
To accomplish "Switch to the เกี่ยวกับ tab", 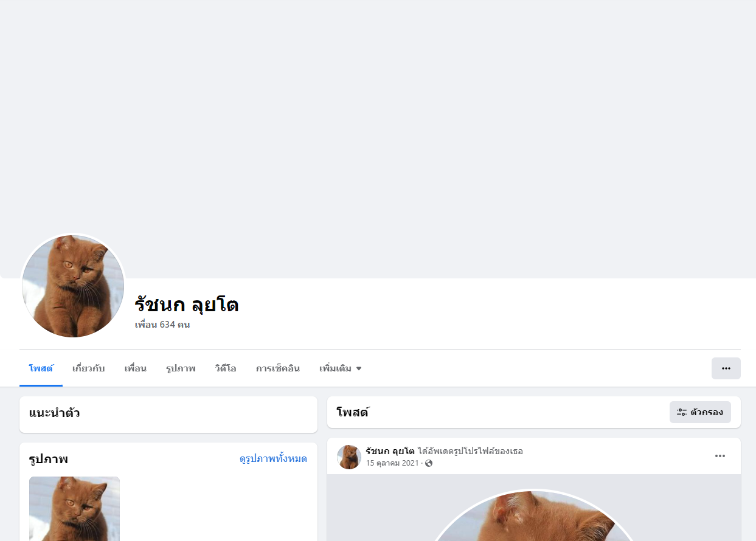I will (89, 368).
